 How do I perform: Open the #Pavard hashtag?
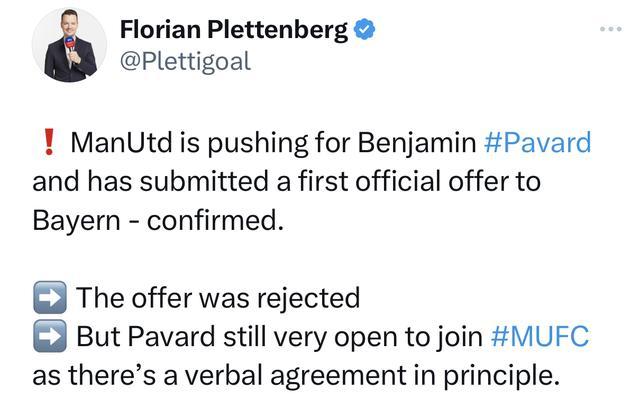pos(537,143)
